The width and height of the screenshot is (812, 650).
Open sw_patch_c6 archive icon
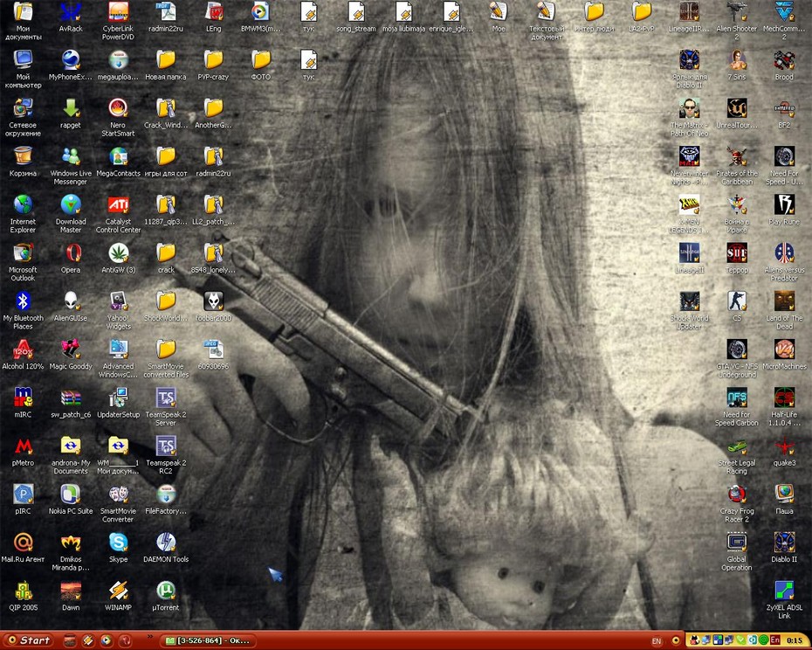[71, 403]
